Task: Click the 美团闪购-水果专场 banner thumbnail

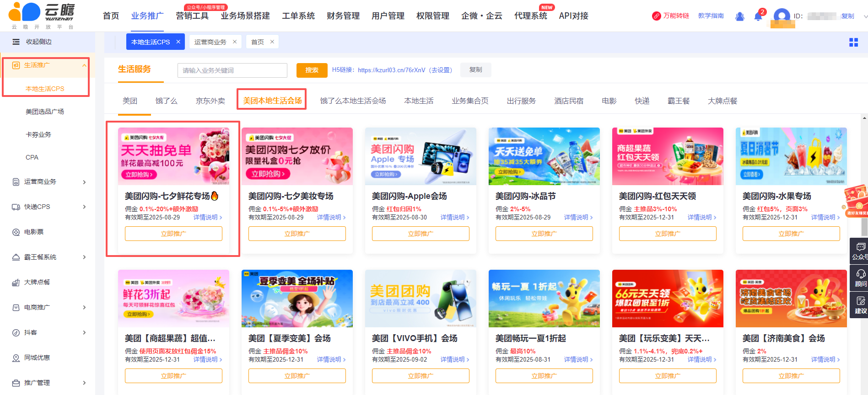Action: pos(791,156)
